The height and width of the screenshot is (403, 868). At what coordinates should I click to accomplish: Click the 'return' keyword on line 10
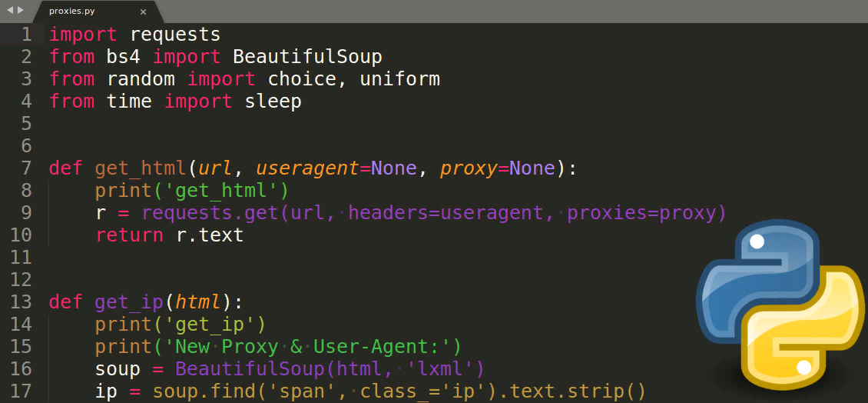[x=130, y=235]
